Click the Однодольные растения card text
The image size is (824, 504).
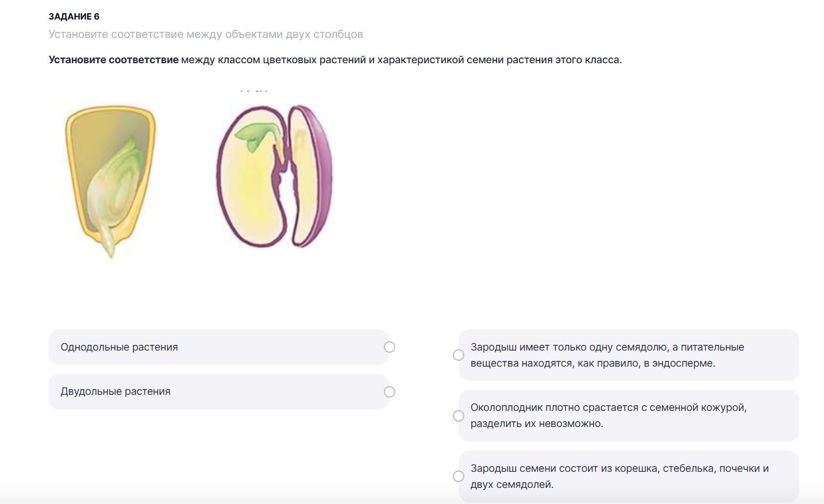coord(119,347)
